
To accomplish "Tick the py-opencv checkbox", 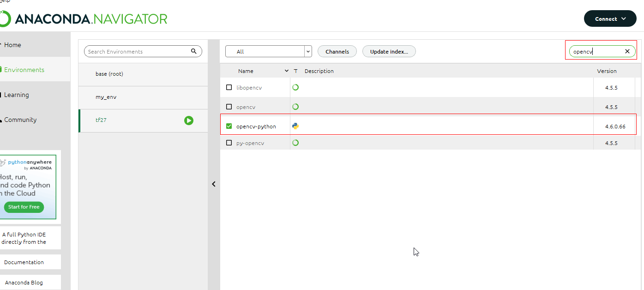I will 229,143.
